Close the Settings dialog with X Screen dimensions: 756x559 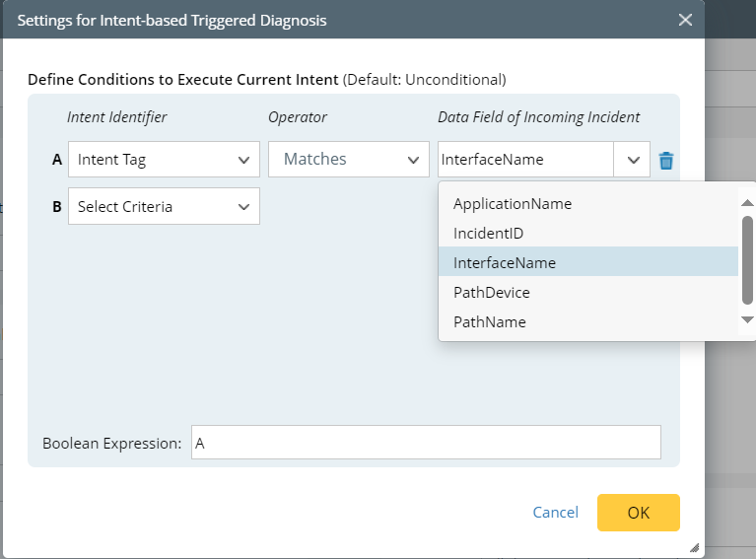tap(685, 20)
